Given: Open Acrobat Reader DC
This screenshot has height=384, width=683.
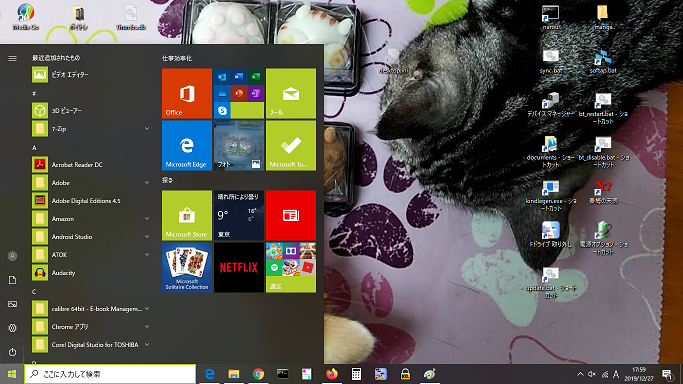Looking at the screenshot, I should coord(91,165).
